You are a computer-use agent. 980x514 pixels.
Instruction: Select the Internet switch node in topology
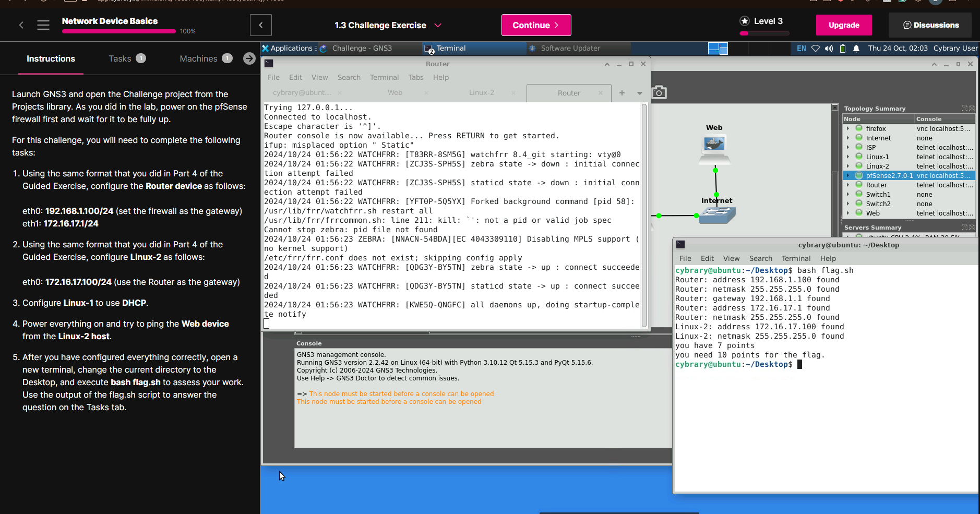[717, 215]
